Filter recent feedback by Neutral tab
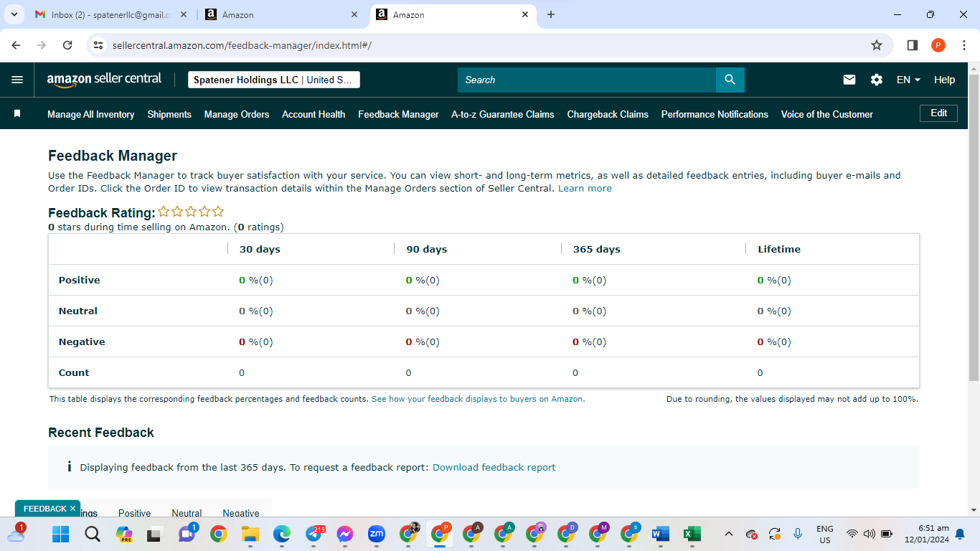Image resolution: width=980 pixels, height=551 pixels. [x=187, y=513]
